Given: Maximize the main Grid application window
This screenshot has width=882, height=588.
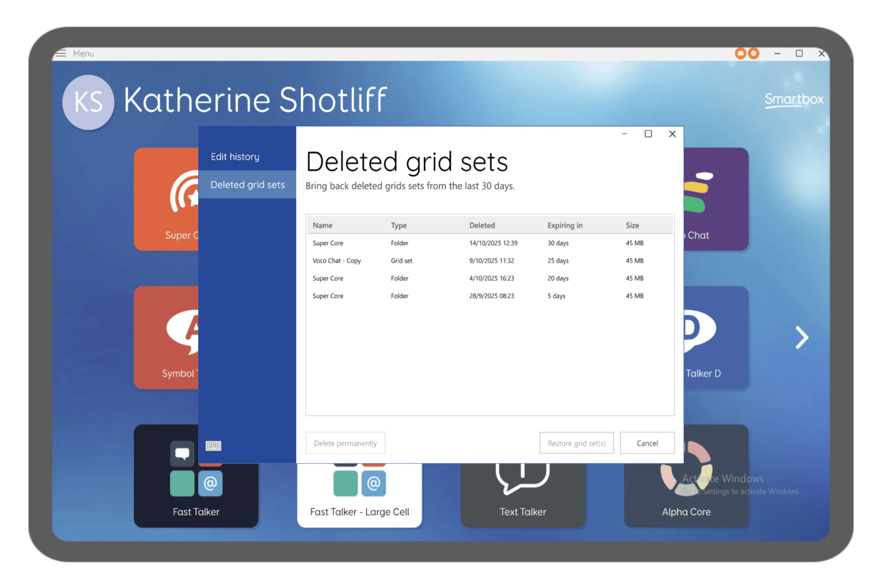Looking at the screenshot, I should pos(799,54).
